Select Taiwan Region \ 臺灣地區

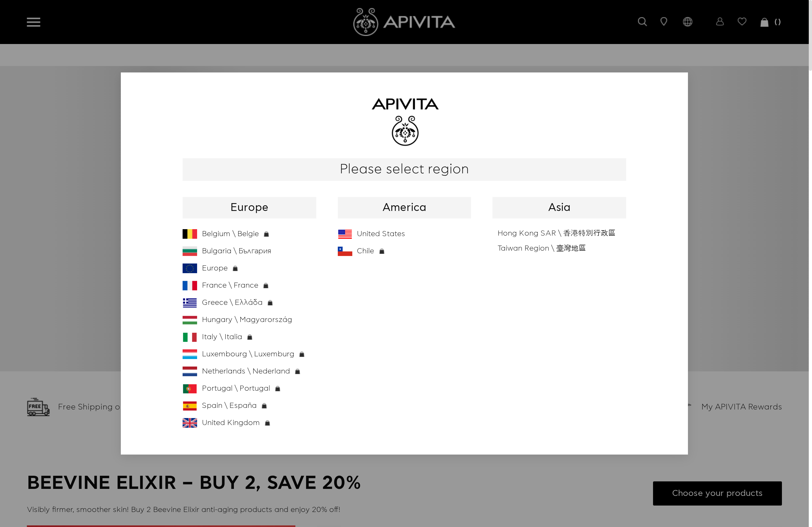click(x=541, y=248)
